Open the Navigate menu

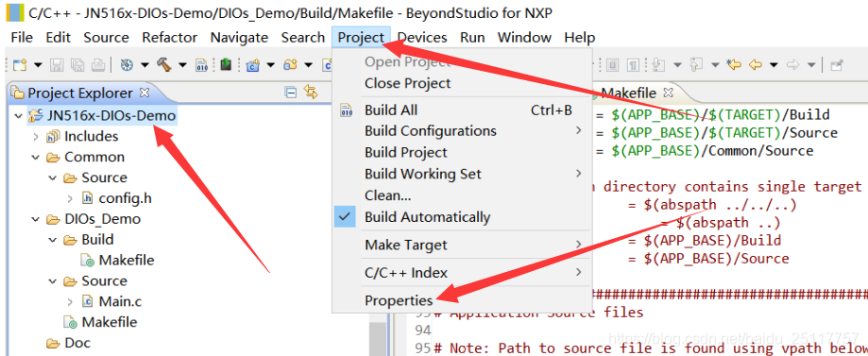(239, 38)
